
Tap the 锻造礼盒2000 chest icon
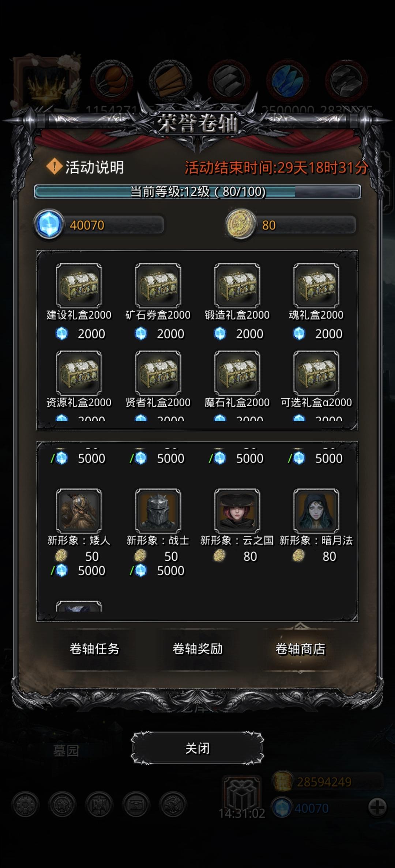[237, 285]
